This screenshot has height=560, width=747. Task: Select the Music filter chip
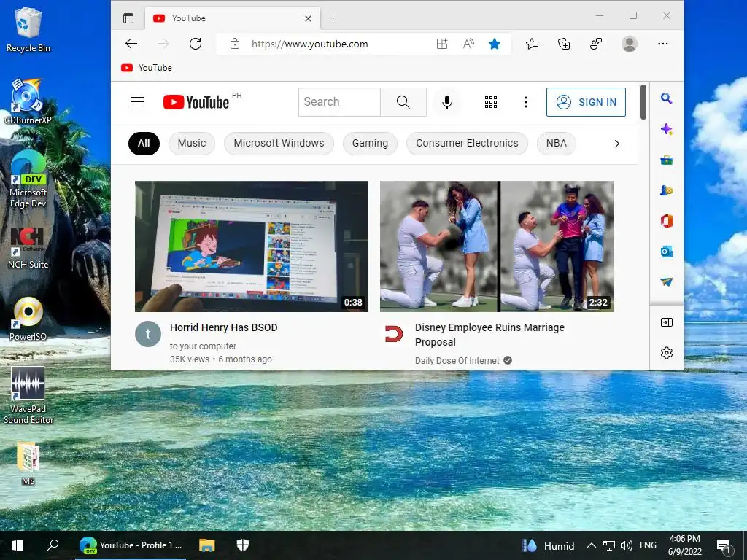[192, 144]
